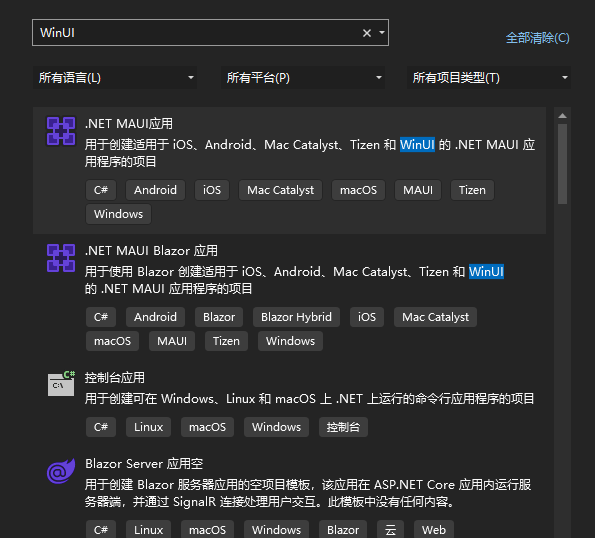
Task: Click the Blazor tag under Blazor Server 应用空
Action: point(343,529)
